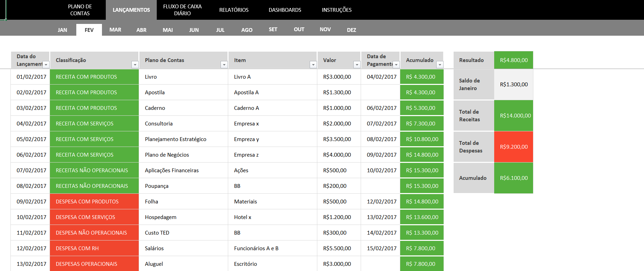
Task: Switch to the Plano de Contas tab
Action: click(80, 10)
